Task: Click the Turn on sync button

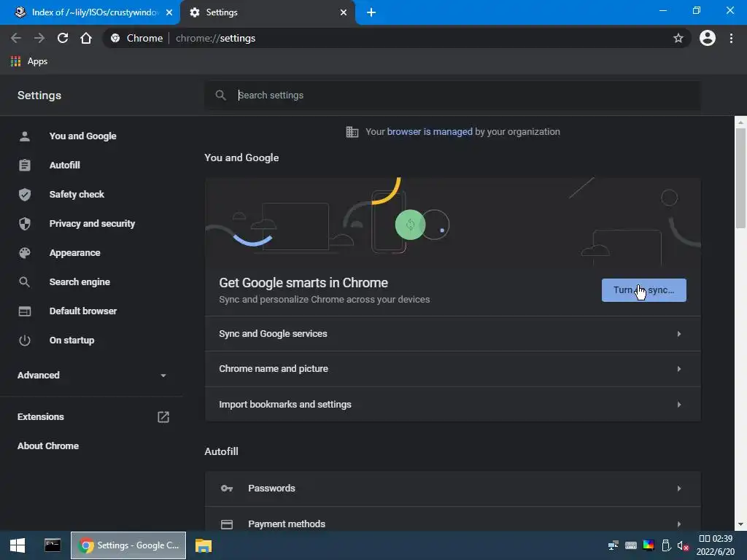Action: tap(643, 290)
